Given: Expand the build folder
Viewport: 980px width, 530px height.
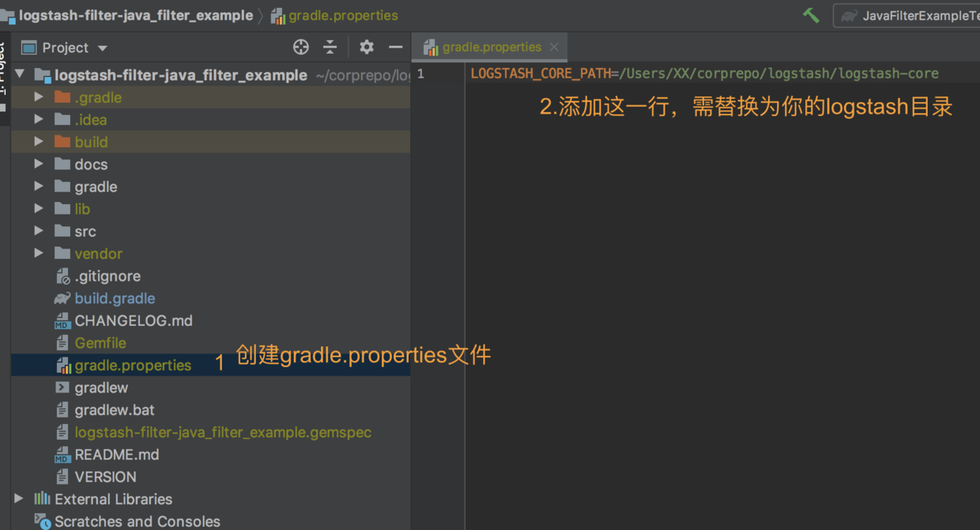Looking at the screenshot, I should tap(39, 142).
